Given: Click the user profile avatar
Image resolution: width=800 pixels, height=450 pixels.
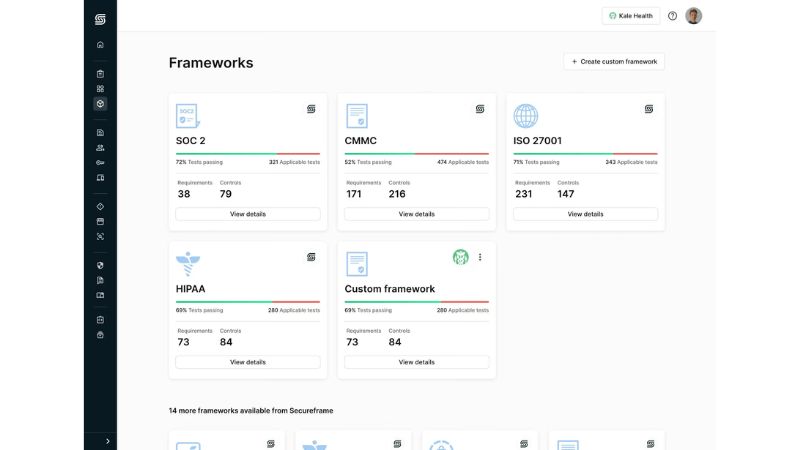Looking at the screenshot, I should pos(693,16).
